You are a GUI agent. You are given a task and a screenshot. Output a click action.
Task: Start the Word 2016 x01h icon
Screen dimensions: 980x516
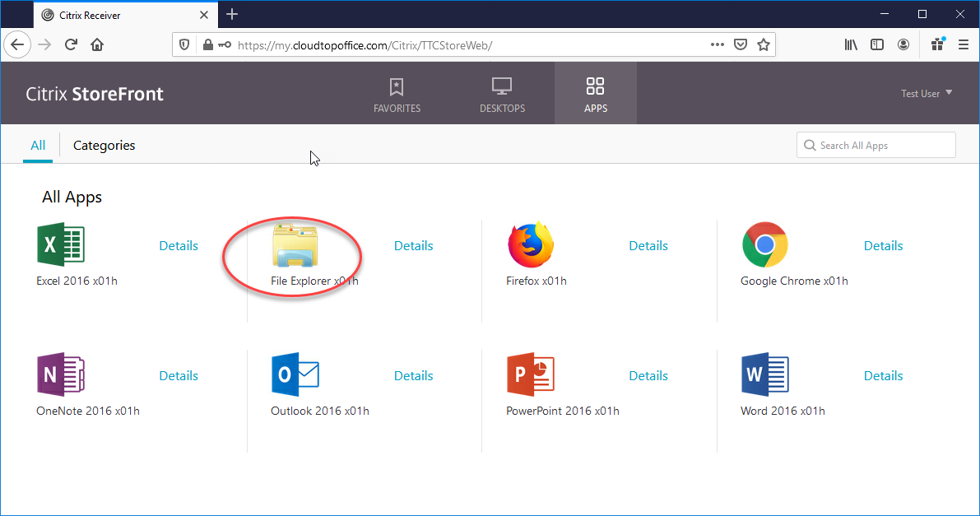point(765,374)
